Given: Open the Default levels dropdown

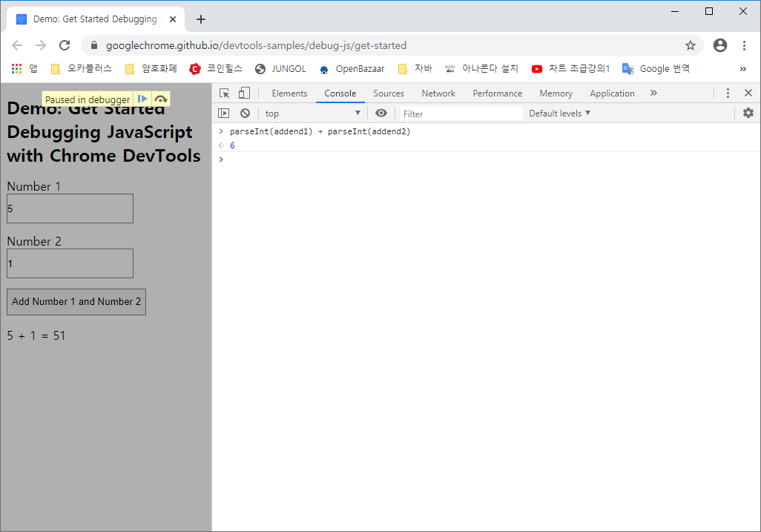Looking at the screenshot, I should point(559,113).
